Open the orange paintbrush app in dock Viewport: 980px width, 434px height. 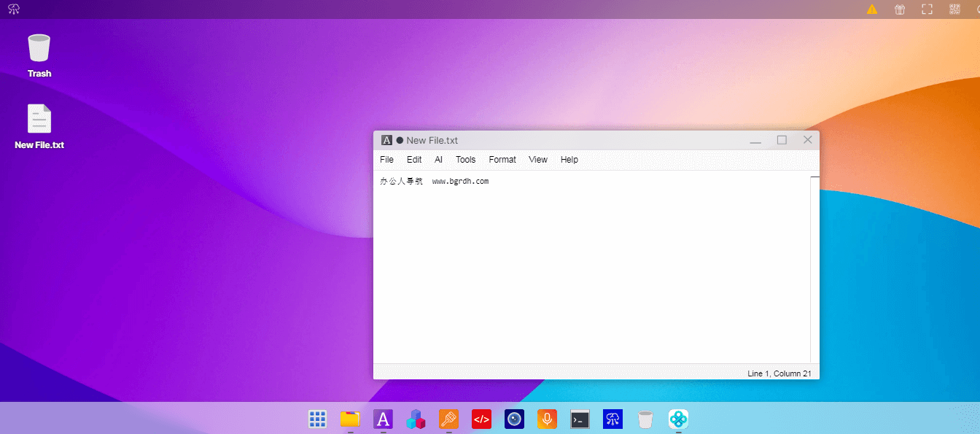pyautogui.click(x=448, y=419)
